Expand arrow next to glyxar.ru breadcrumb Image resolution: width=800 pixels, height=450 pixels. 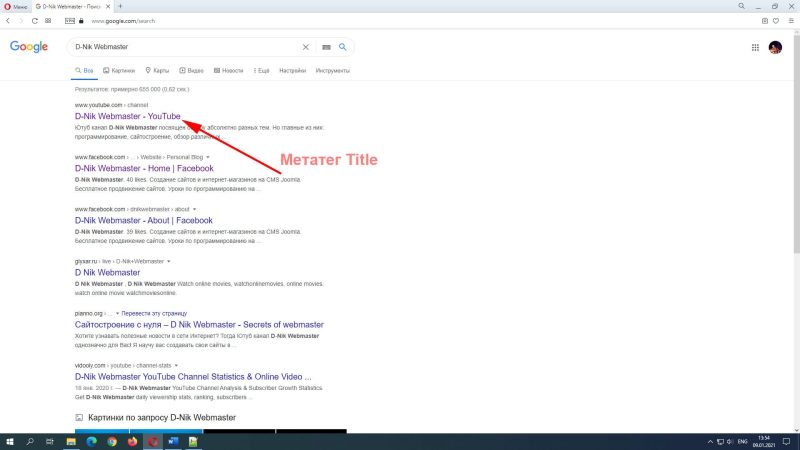[168, 261]
